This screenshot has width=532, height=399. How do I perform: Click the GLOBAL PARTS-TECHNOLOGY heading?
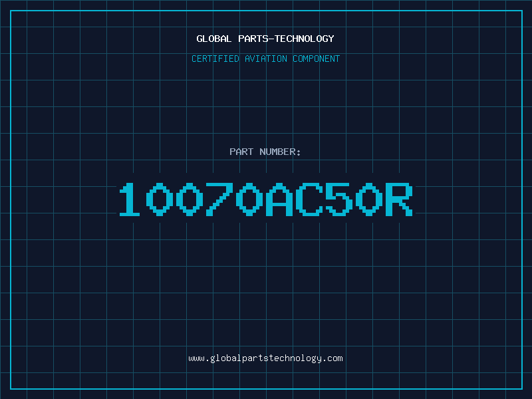pyautogui.click(x=265, y=39)
